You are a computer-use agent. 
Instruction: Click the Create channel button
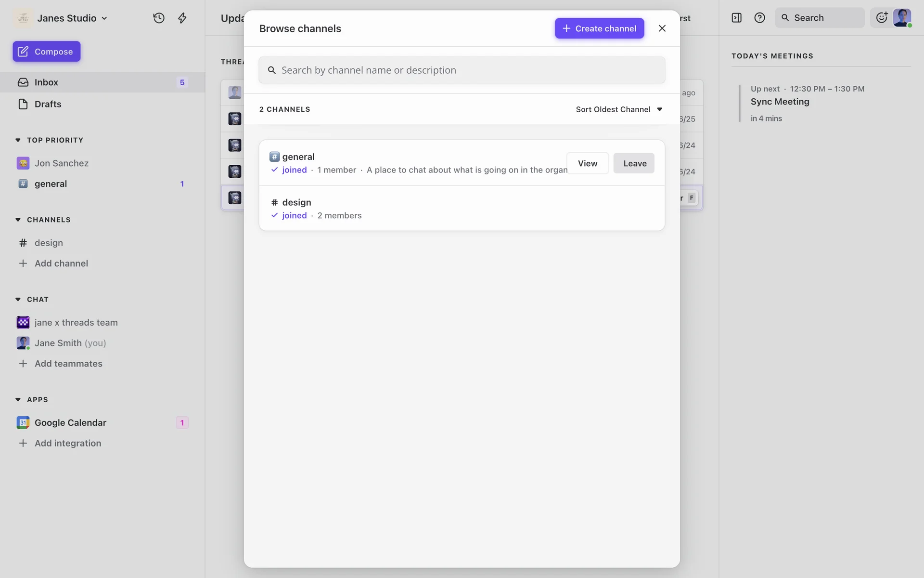coord(599,28)
